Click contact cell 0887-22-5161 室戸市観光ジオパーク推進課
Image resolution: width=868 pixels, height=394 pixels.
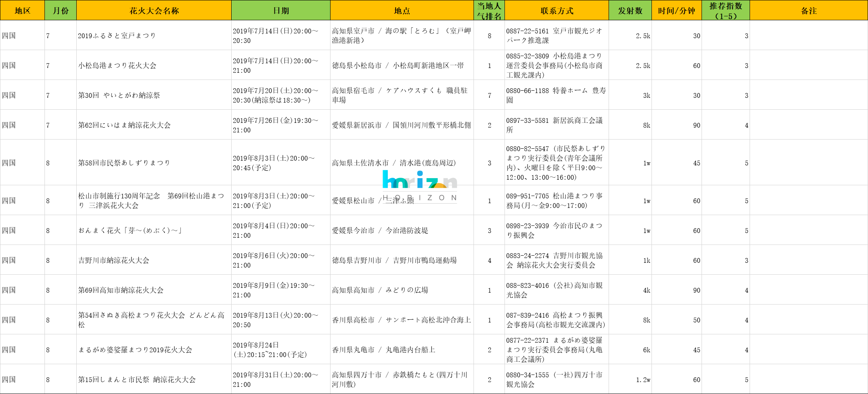pos(557,35)
